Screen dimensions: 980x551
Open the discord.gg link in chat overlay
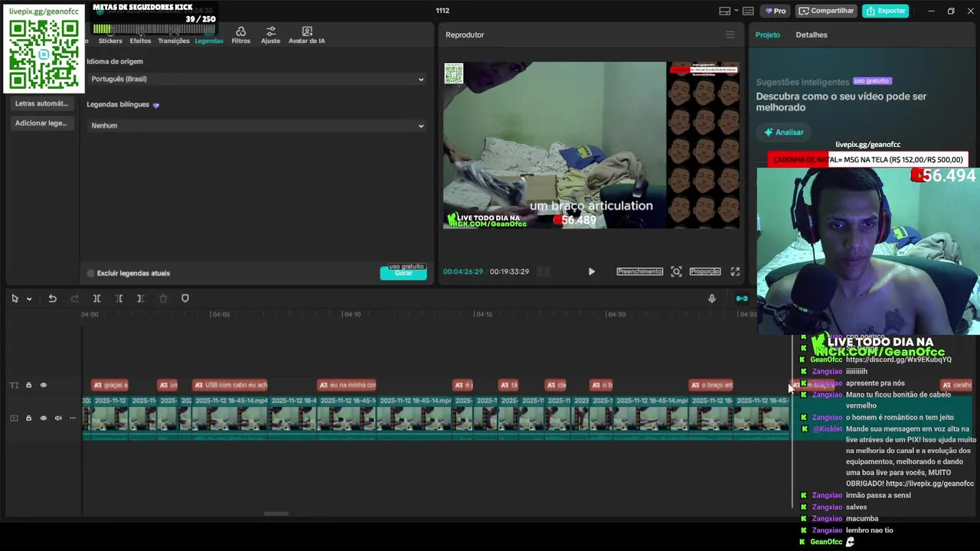898,360
